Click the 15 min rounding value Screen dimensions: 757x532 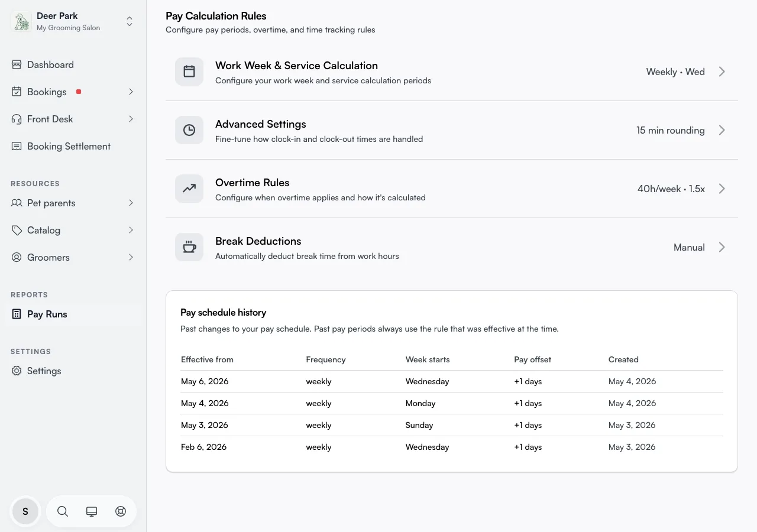tap(671, 130)
